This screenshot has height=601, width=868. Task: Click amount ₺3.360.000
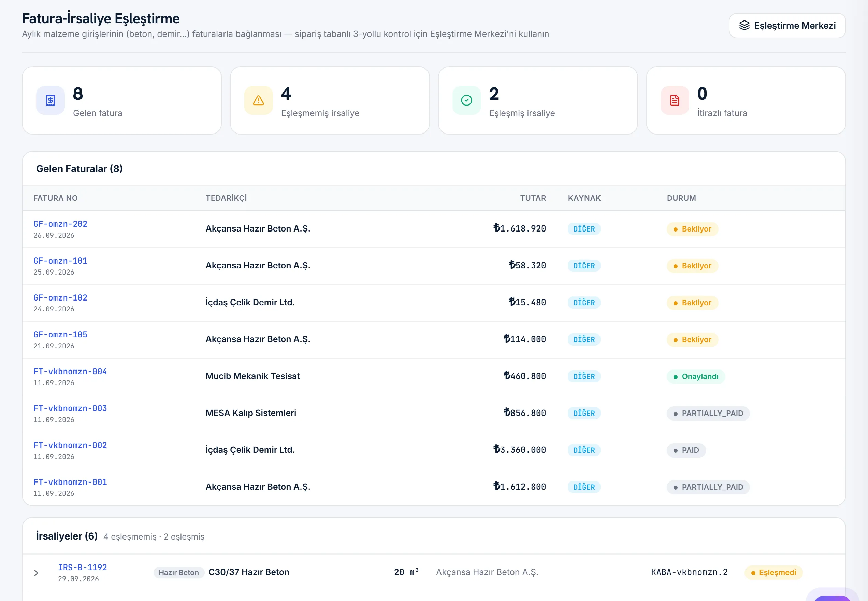(x=520, y=450)
